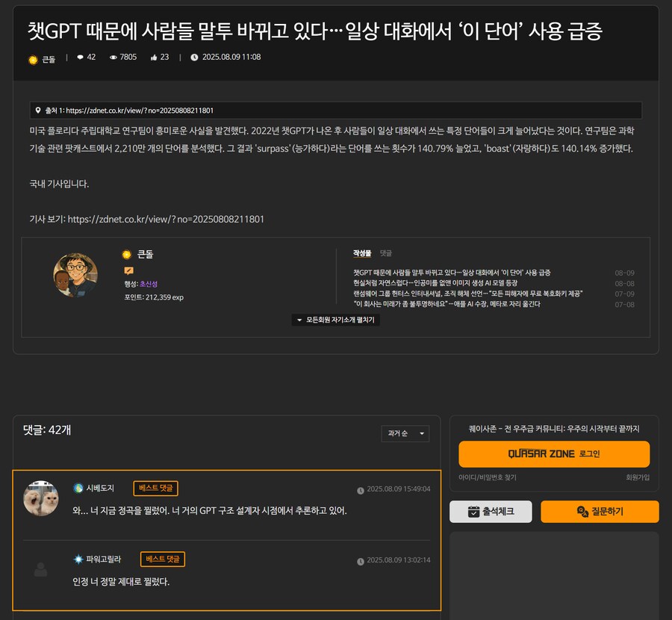Switch to the 작성물 tab

pyautogui.click(x=362, y=253)
